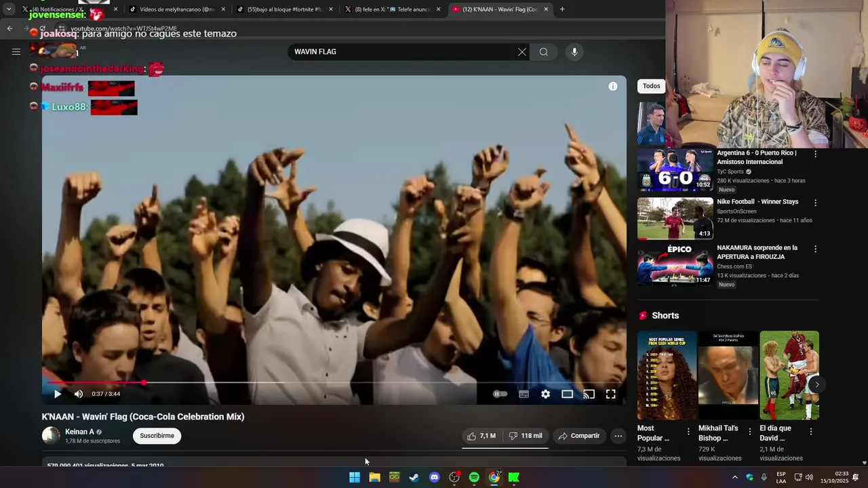Click the red progress bar scrubber handle
The image size is (868, 488).
[x=144, y=382]
